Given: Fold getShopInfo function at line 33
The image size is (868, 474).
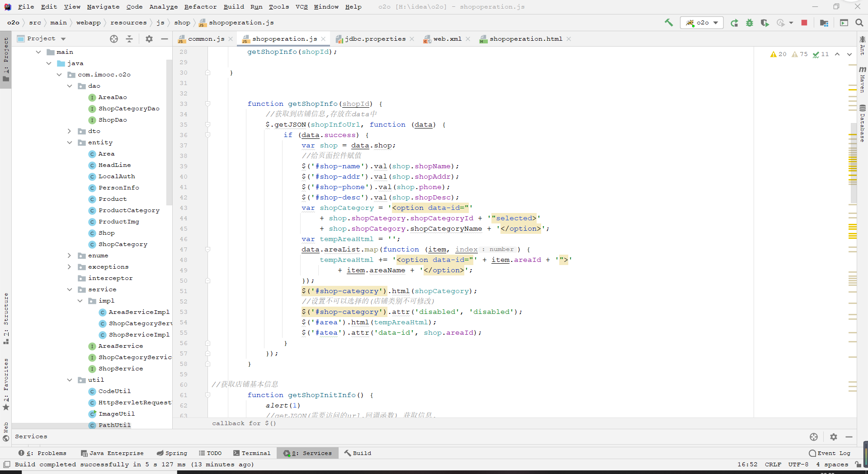Looking at the screenshot, I should 208,104.
